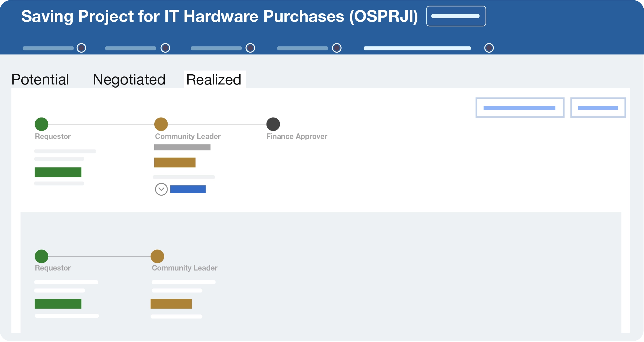Click the blue link beside the chevron
The width and height of the screenshot is (644, 342).
tap(188, 189)
